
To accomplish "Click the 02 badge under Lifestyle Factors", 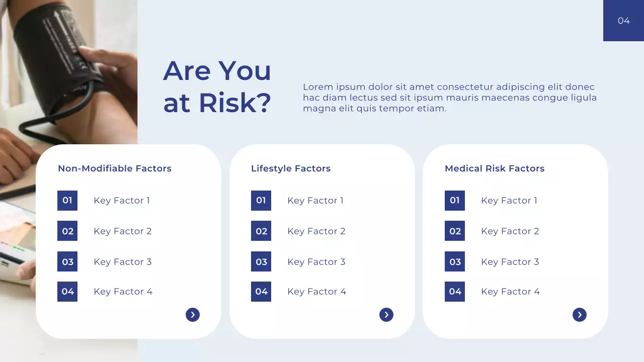I will coord(261,231).
